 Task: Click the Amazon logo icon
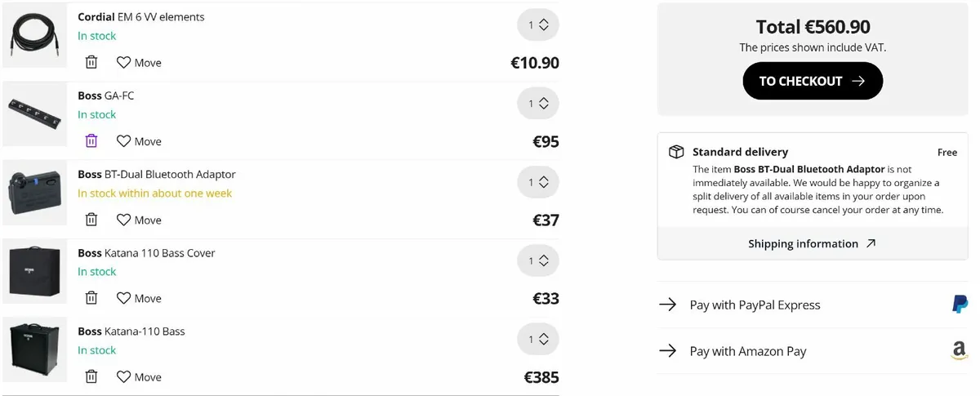960,351
